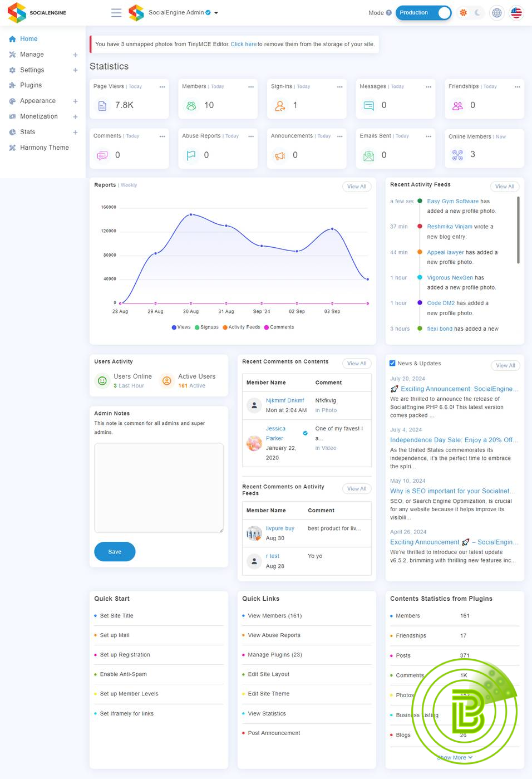
Task: Click the Online Members icon
Action: point(457,155)
